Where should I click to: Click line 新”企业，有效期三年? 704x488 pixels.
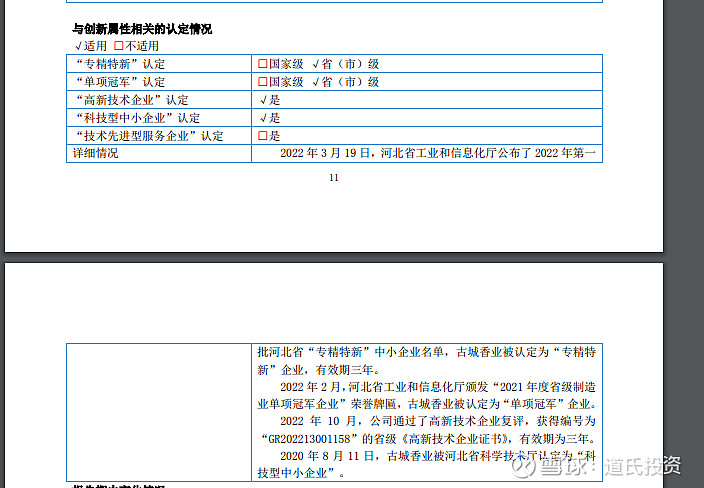click(x=319, y=370)
